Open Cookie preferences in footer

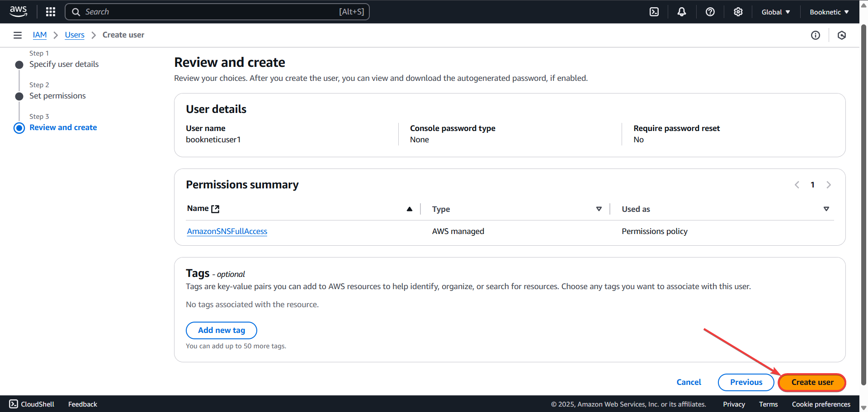(821, 404)
